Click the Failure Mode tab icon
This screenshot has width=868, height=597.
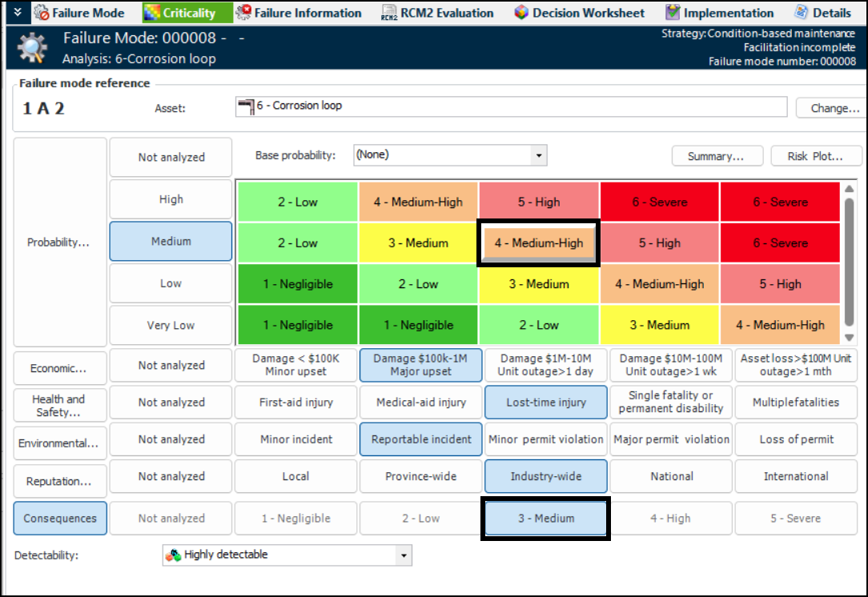[42, 13]
